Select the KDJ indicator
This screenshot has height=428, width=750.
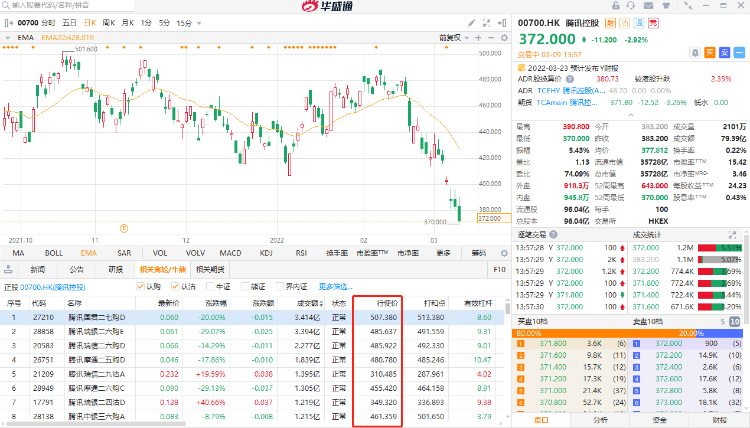[266, 253]
